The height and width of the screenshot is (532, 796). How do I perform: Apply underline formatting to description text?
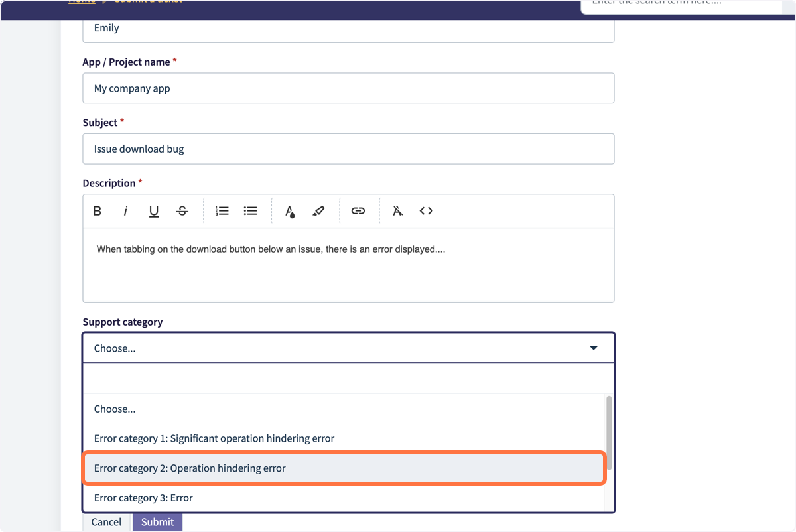pos(154,211)
